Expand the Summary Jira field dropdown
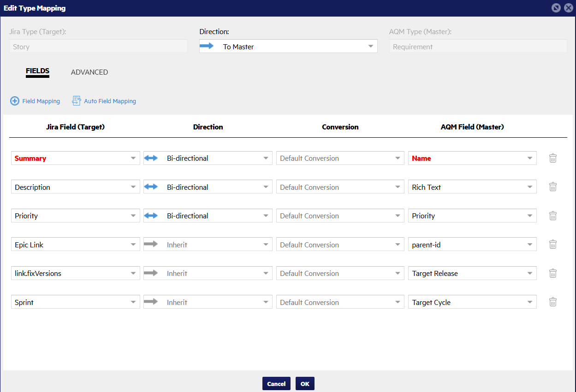Screen dimensions: 576x392 click(x=76, y=158)
